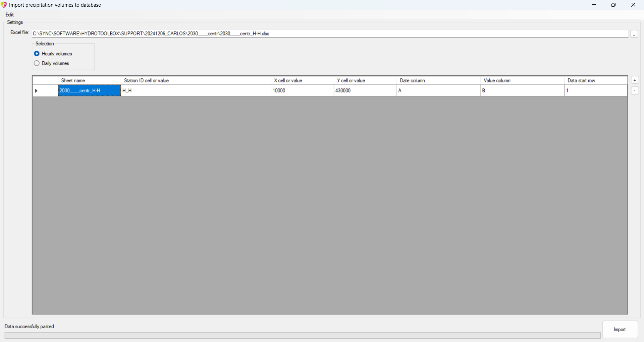The width and height of the screenshot is (644, 342).
Task: Open the Edit menu
Action: click(10, 15)
